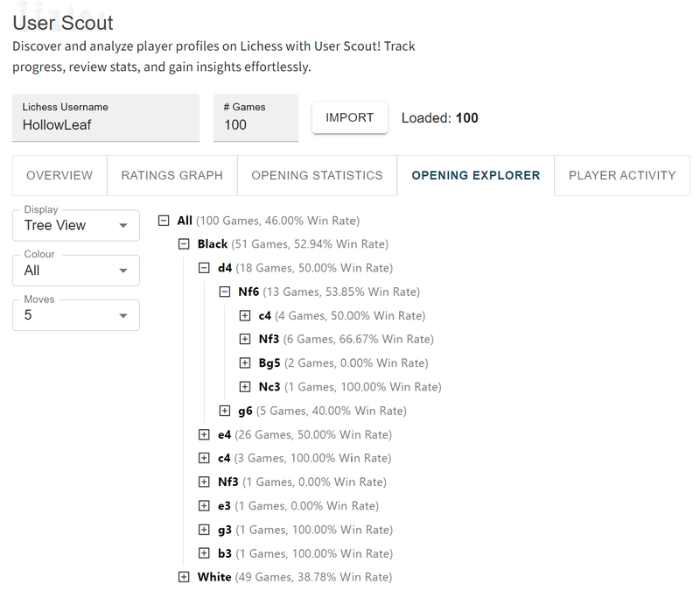Open the Opening Statistics tab

(317, 175)
